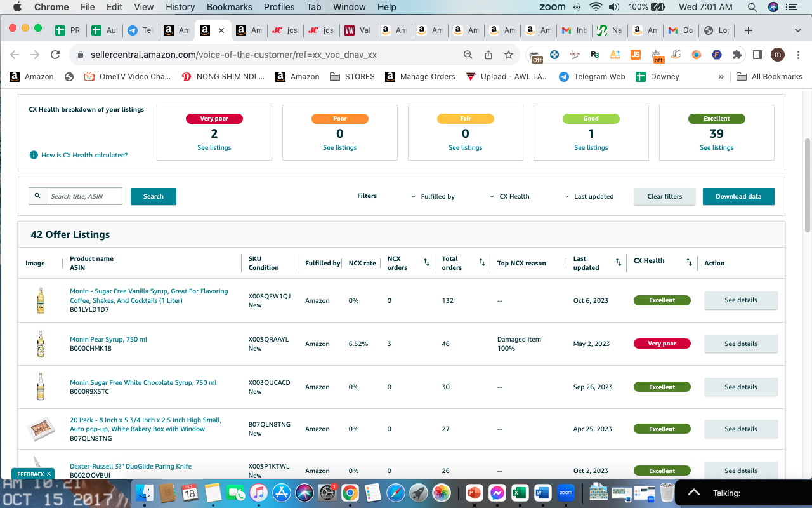
Task: Open the Chrome profile avatar 'm'
Action: pyautogui.click(x=777, y=55)
